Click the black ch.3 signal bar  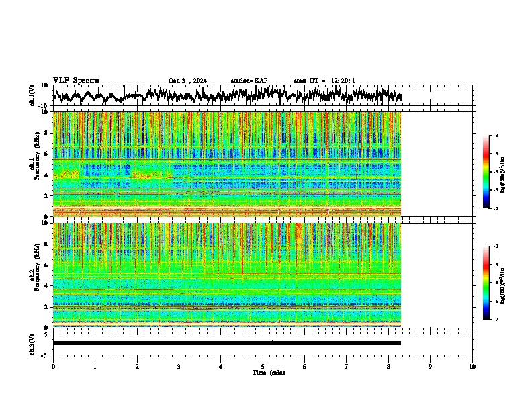[x=227, y=343]
